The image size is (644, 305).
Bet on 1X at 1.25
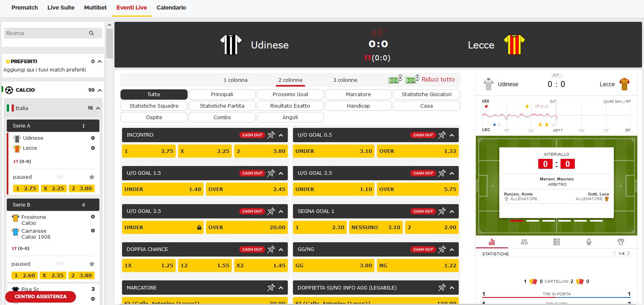[x=149, y=266]
